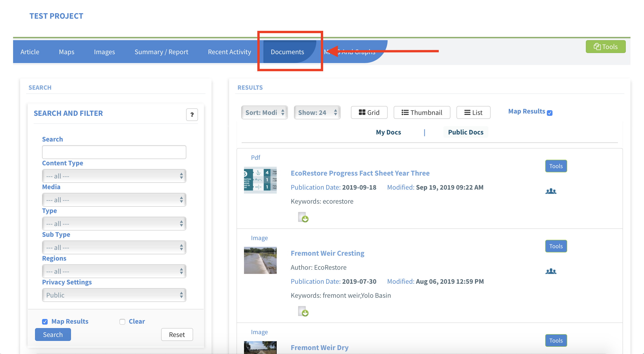Image resolution: width=644 pixels, height=354 pixels.
Task: Toggle Map Results checkbox in results header
Action: click(x=549, y=113)
